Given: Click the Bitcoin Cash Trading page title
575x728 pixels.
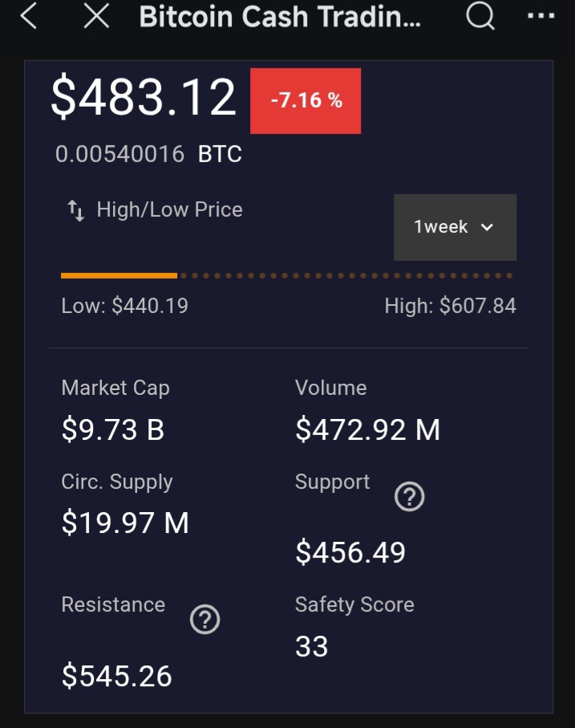Looking at the screenshot, I should [280, 17].
